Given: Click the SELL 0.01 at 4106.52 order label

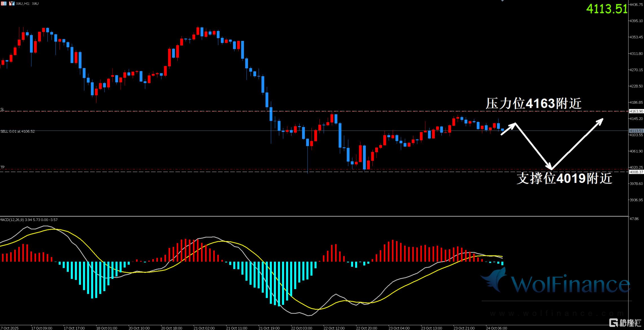Looking at the screenshot, I should click(x=17, y=131).
